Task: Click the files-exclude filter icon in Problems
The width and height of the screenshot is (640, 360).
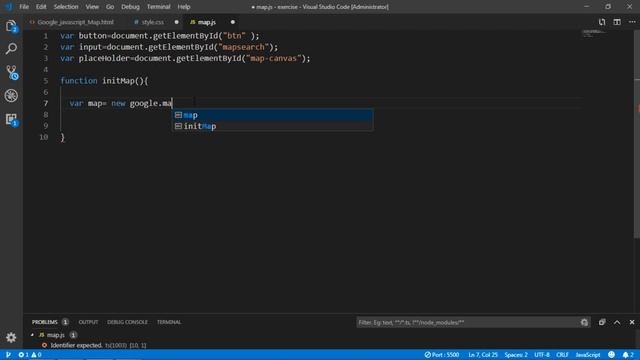Action: [584, 322]
